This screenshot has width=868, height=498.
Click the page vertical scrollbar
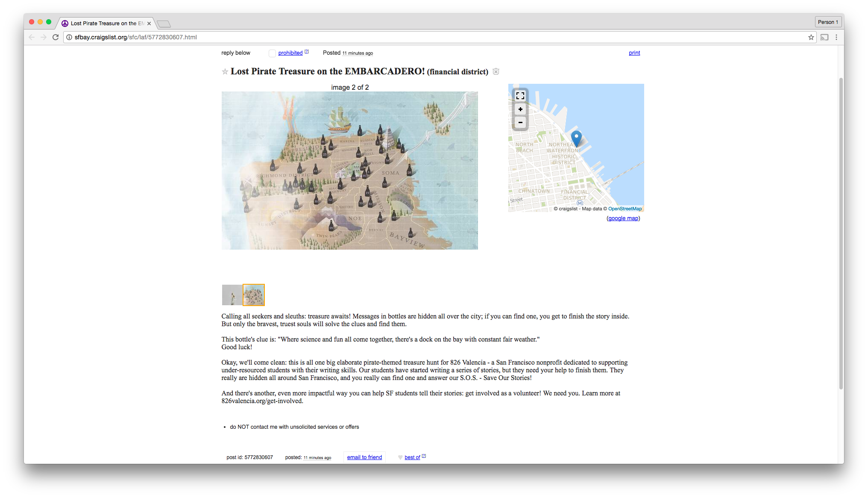[841, 233]
